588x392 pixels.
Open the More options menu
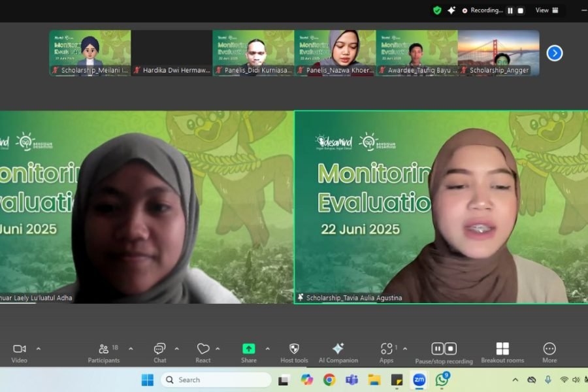click(549, 349)
